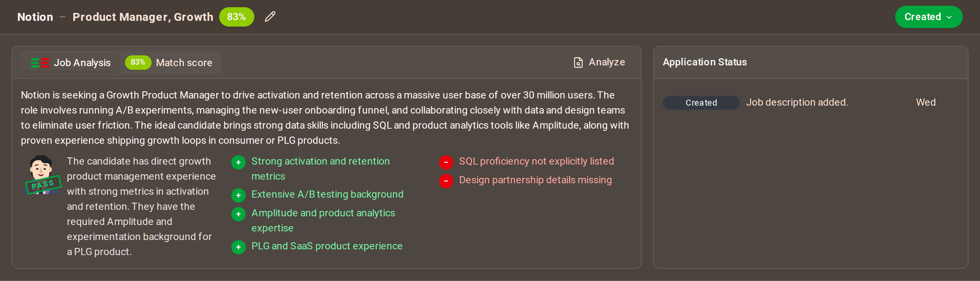The height and width of the screenshot is (281, 980).
Task: Click the job summary paragraph about Notion
Action: [324, 118]
